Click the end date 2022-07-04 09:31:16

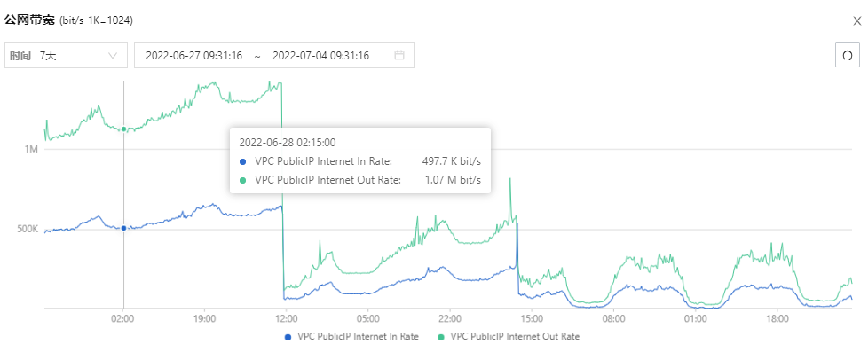point(320,55)
